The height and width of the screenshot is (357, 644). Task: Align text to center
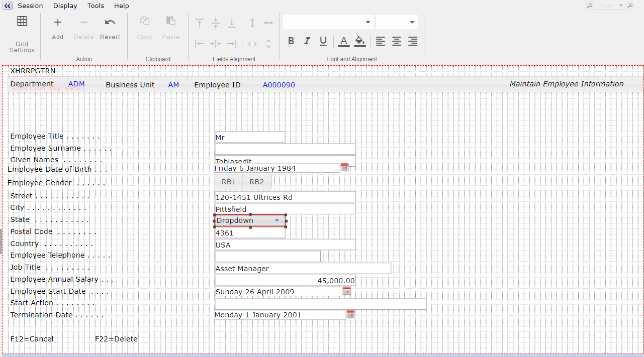[397, 41]
